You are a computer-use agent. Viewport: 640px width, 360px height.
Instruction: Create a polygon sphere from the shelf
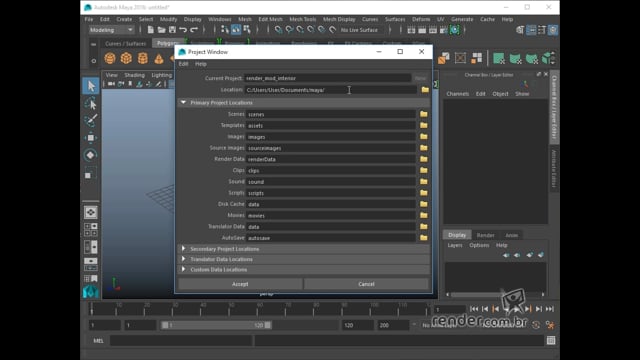[x=110, y=58]
